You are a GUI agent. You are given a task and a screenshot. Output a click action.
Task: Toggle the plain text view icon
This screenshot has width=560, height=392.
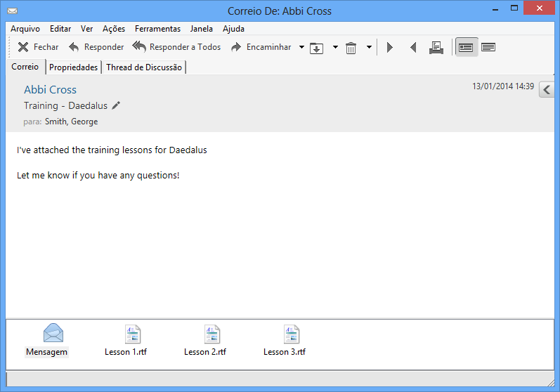click(x=488, y=47)
